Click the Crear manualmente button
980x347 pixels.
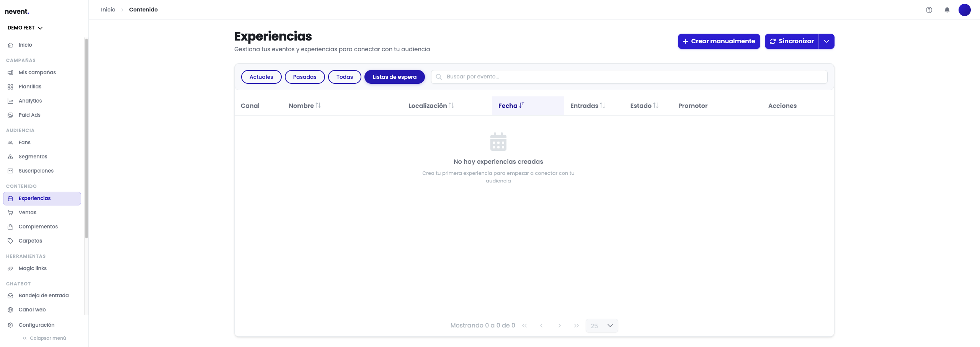pyautogui.click(x=719, y=41)
